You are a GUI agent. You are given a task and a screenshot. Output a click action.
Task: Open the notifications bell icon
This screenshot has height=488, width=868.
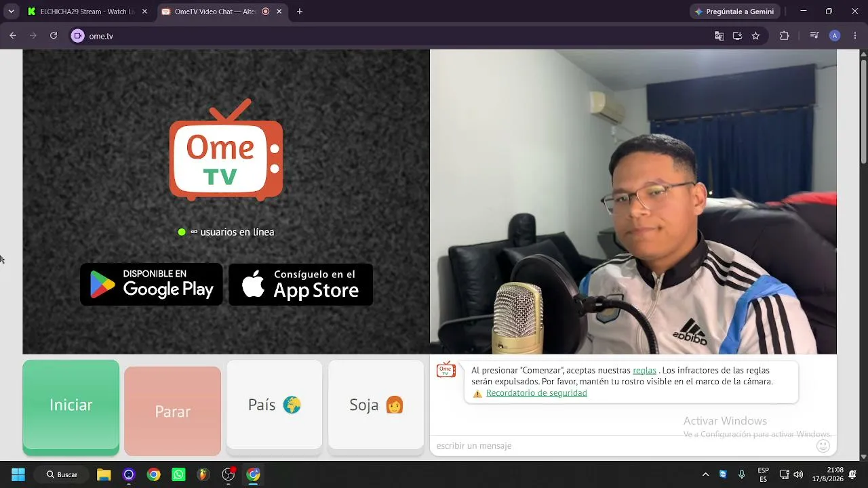click(853, 474)
